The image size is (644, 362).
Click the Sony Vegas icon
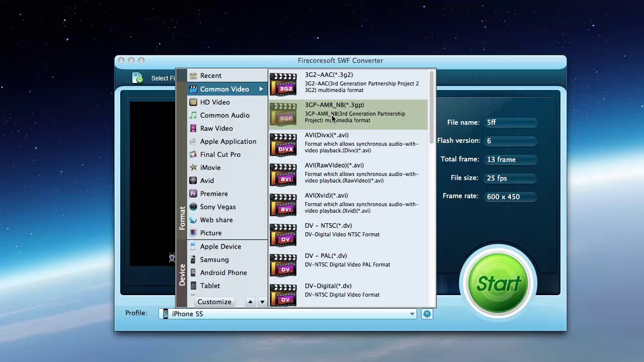[x=193, y=207]
